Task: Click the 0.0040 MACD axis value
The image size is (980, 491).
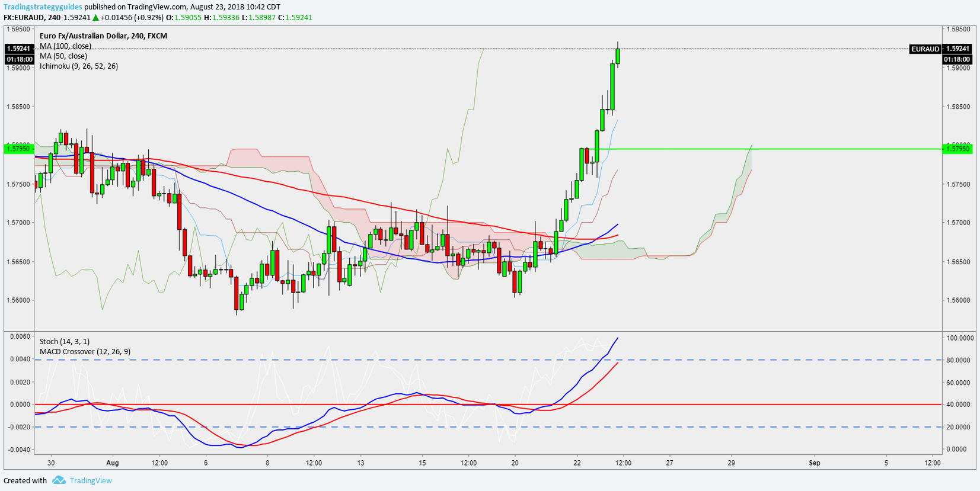Action: pos(19,360)
